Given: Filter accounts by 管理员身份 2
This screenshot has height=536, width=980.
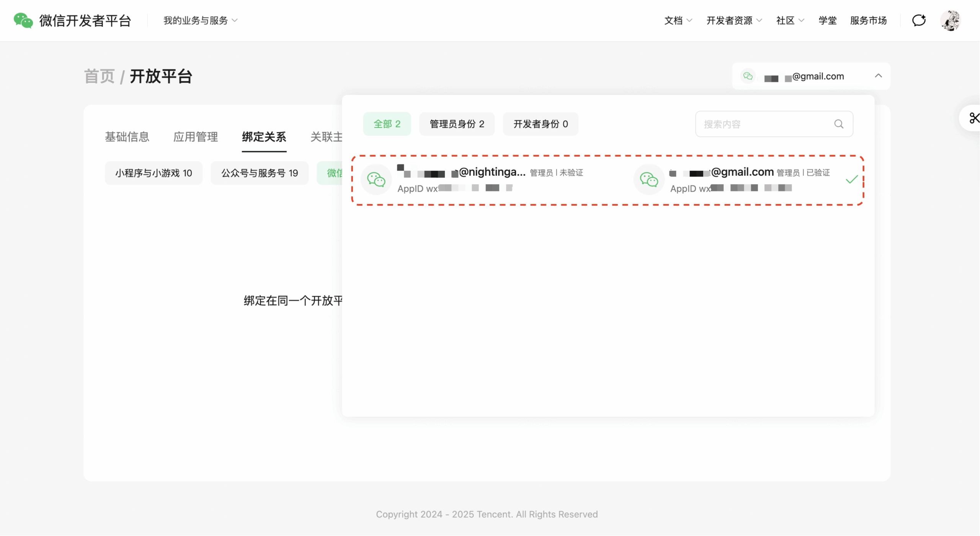Looking at the screenshot, I should click(457, 124).
